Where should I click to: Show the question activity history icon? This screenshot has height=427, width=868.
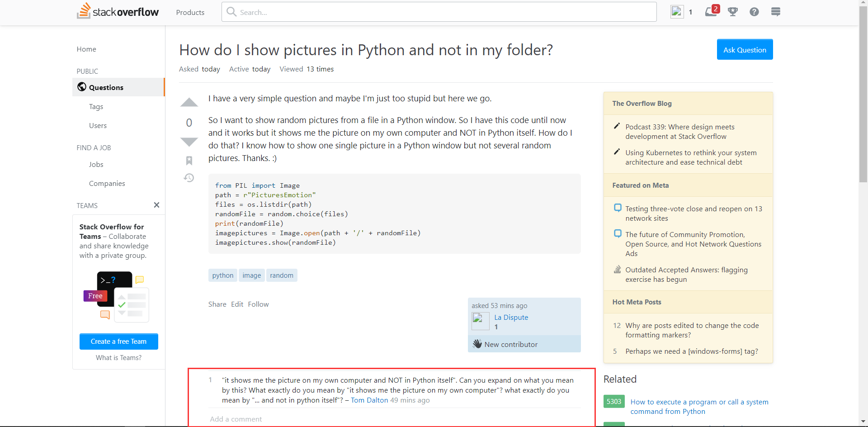189,178
